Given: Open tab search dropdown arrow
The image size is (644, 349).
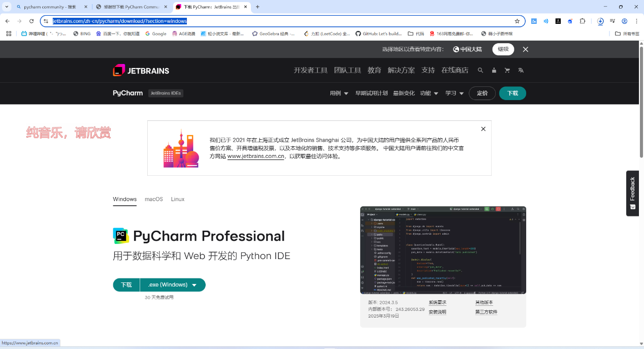Looking at the screenshot, I should pos(7,7).
